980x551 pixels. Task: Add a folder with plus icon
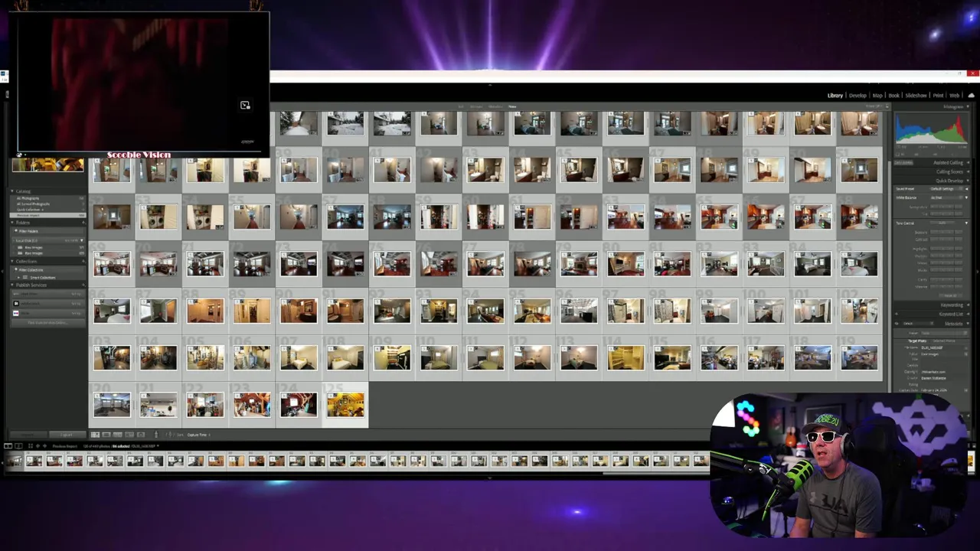[83, 223]
